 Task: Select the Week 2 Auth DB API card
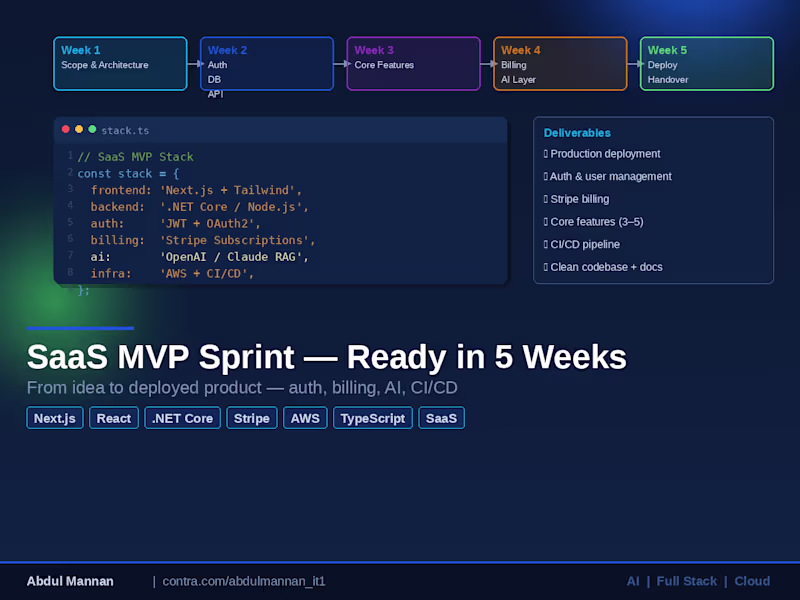coord(267,64)
